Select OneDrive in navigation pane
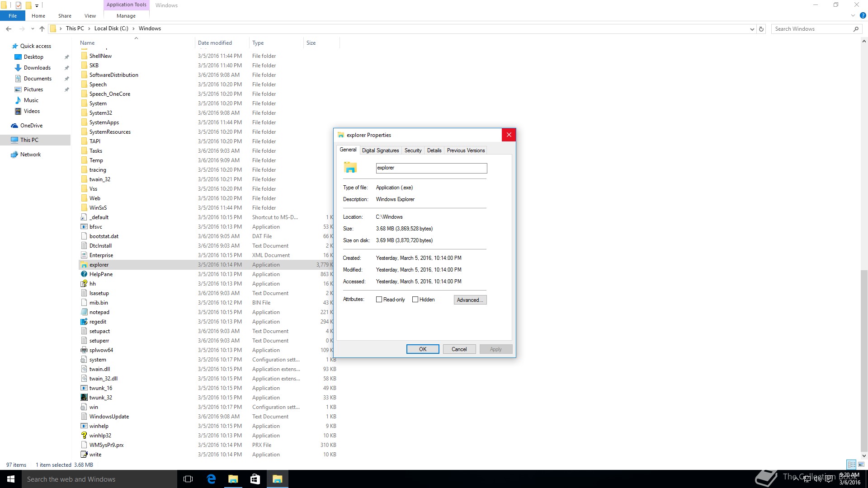Viewport: 868px width, 488px height. tap(31, 126)
